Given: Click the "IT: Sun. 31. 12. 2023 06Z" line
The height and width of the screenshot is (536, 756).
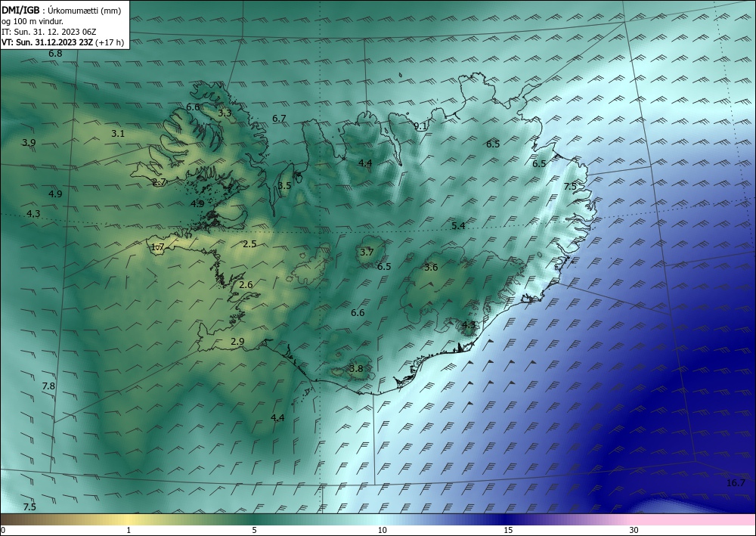Looking at the screenshot, I should coord(48,31).
